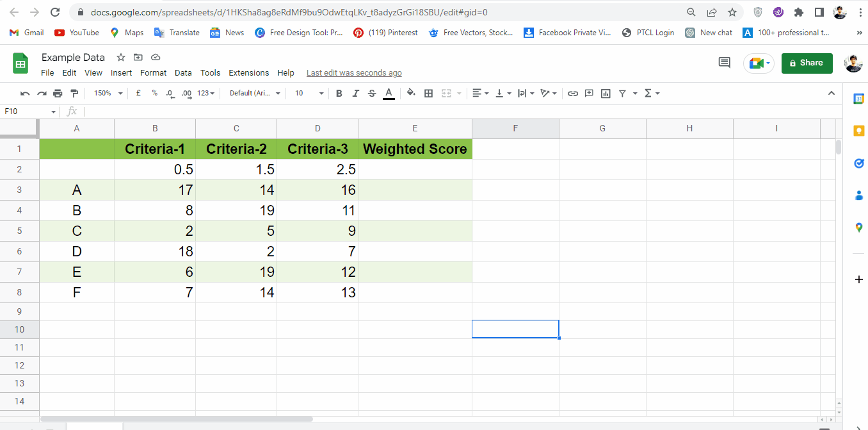Screen dimensions: 868x430
Task: Star the Example Data spreadsheet
Action: (120, 57)
